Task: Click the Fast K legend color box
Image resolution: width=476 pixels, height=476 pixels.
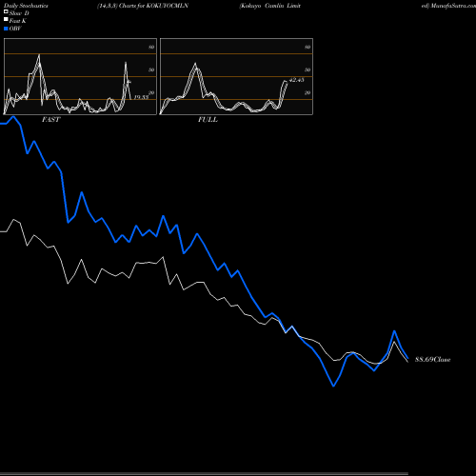Action: coord(6,19)
